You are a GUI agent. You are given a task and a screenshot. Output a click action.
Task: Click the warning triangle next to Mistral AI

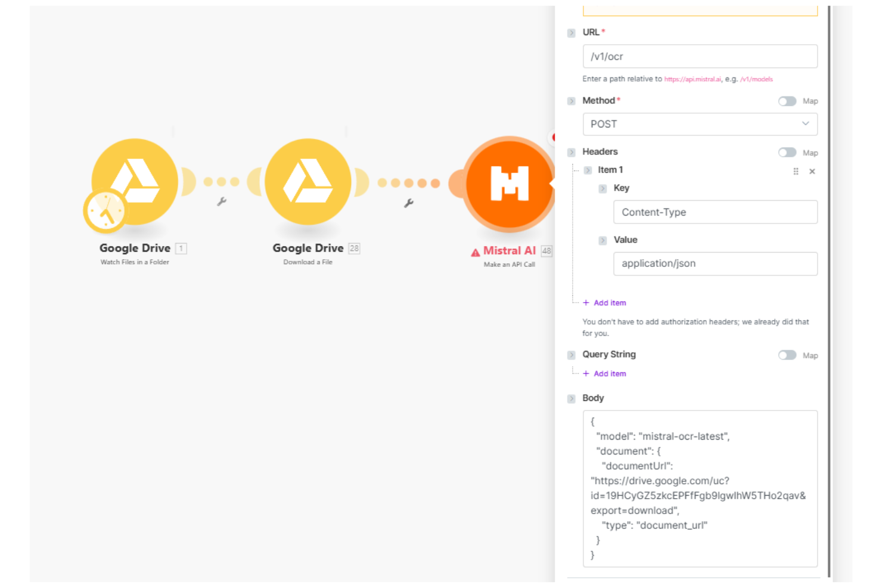pyautogui.click(x=475, y=252)
